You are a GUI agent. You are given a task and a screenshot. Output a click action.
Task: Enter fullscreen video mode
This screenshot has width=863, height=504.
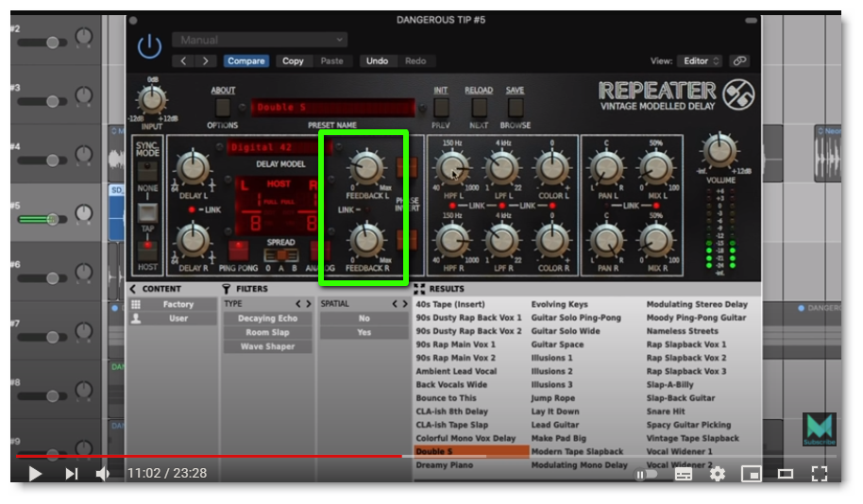[x=820, y=474]
